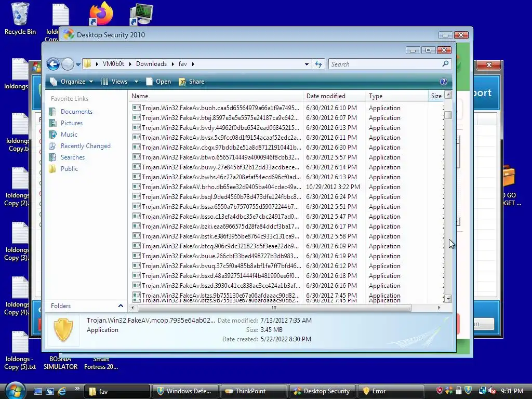The image size is (532, 399).
Task: Open the address bar history dropdown
Action: click(307, 64)
